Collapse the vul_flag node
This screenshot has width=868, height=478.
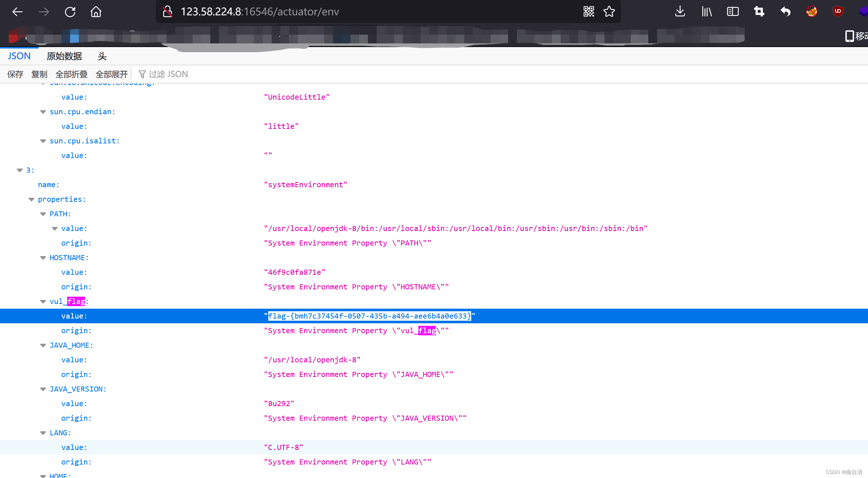coord(43,302)
